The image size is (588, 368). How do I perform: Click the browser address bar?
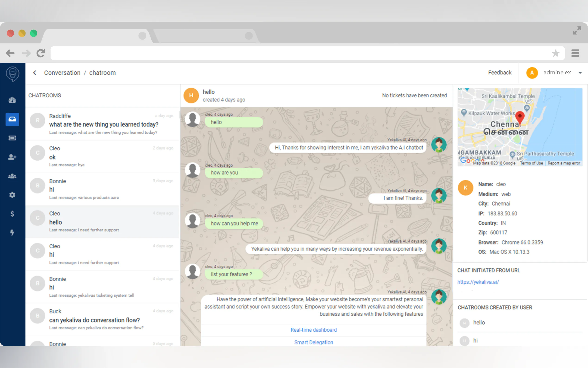(299, 53)
